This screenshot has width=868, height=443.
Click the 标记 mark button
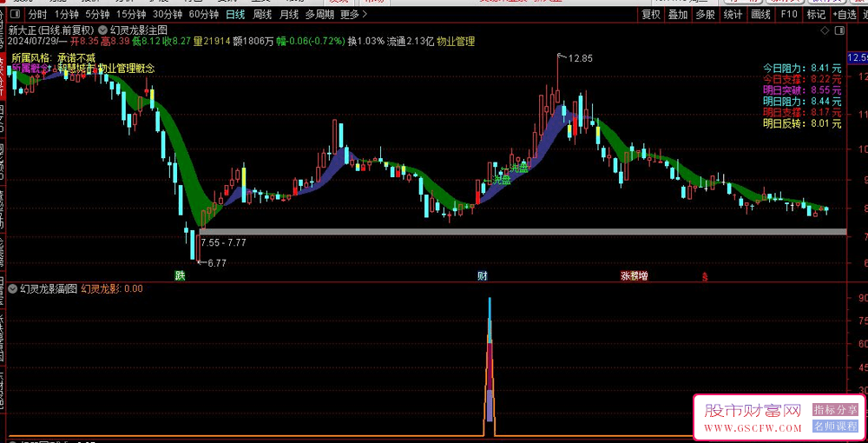pos(816,15)
